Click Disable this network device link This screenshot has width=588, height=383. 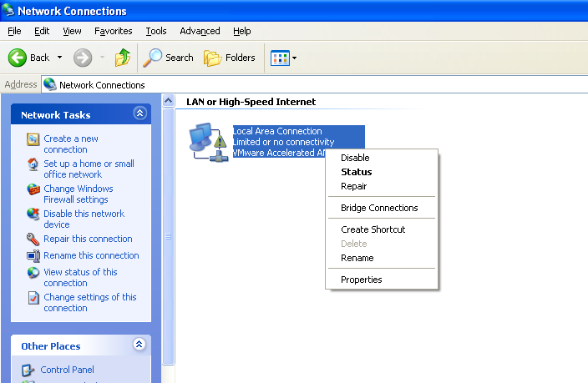click(84, 219)
